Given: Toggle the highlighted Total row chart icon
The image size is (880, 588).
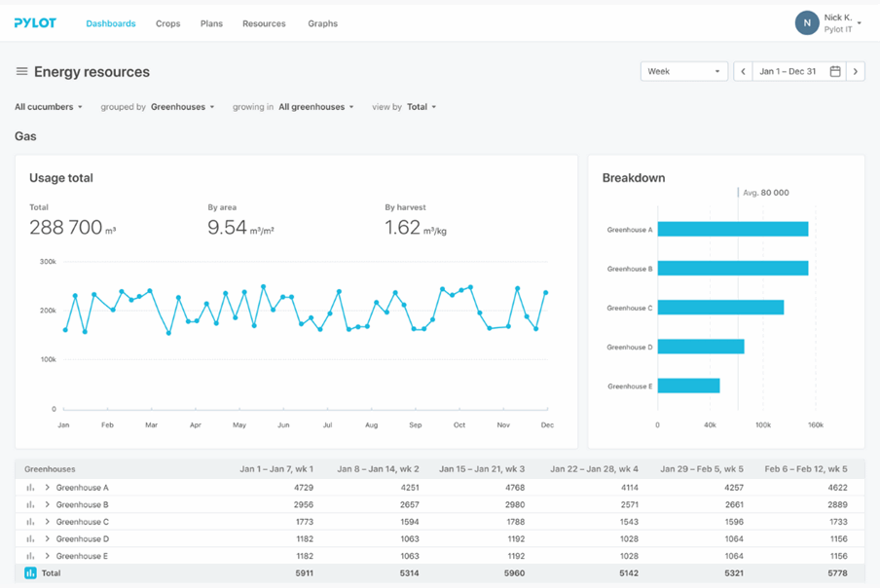Looking at the screenshot, I should coord(30,573).
